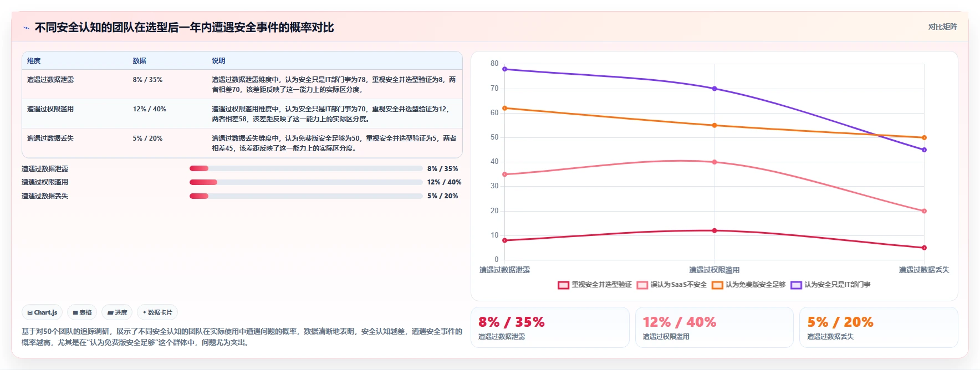Click the card title about 安全事件的概率对比
This screenshot has width=980, height=370.
pyautogui.click(x=185, y=27)
